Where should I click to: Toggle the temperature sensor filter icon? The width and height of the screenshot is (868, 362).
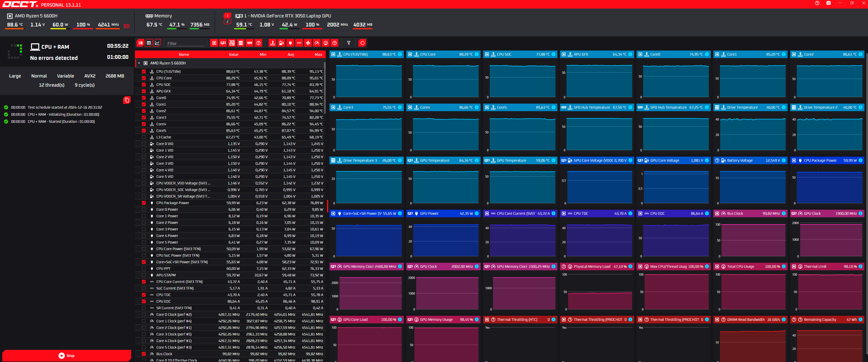pyautogui.click(x=273, y=43)
